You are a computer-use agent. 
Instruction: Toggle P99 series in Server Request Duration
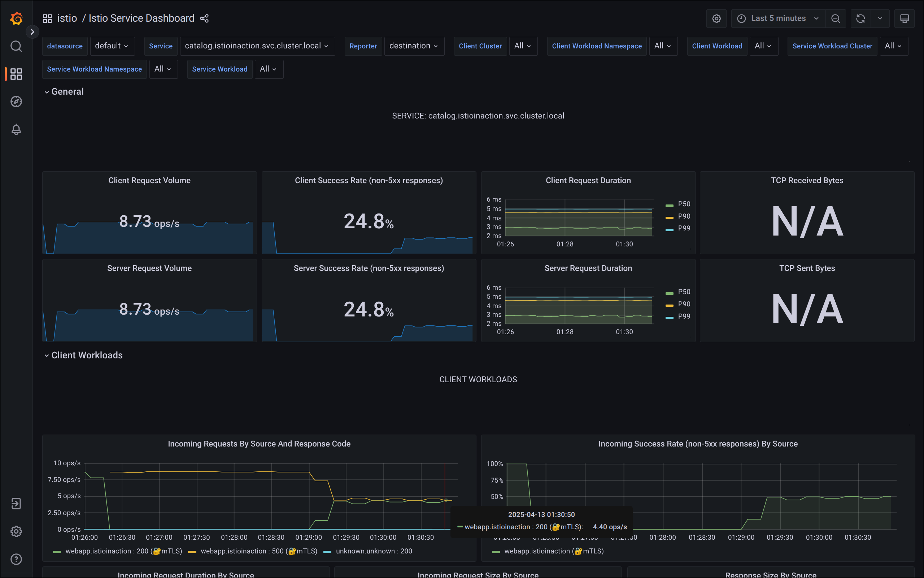point(684,316)
